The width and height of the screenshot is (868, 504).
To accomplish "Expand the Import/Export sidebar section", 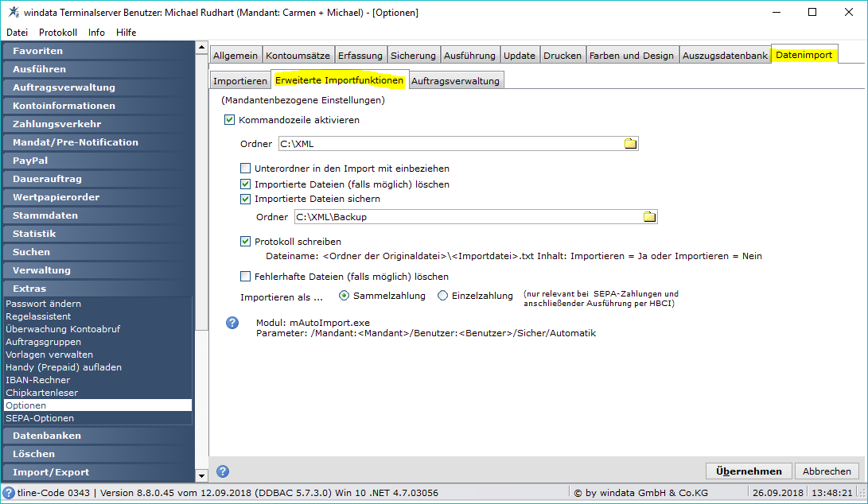I will tap(99, 472).
